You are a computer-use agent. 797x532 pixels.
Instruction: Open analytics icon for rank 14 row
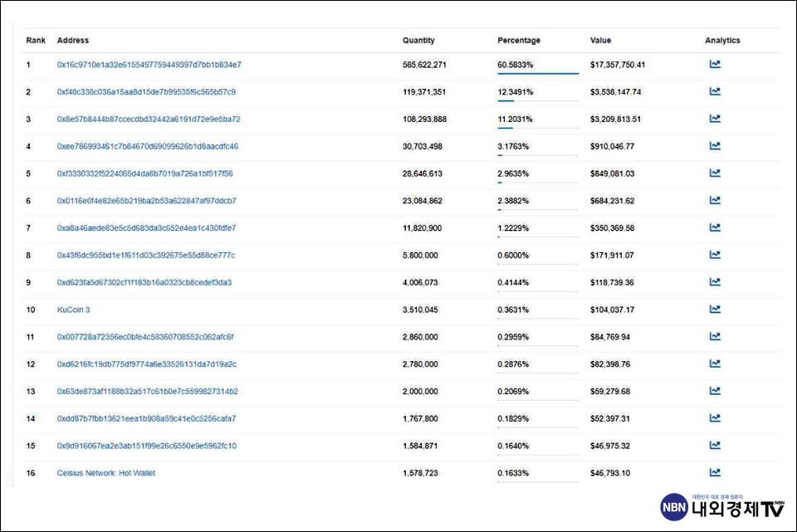coord(714,418)
